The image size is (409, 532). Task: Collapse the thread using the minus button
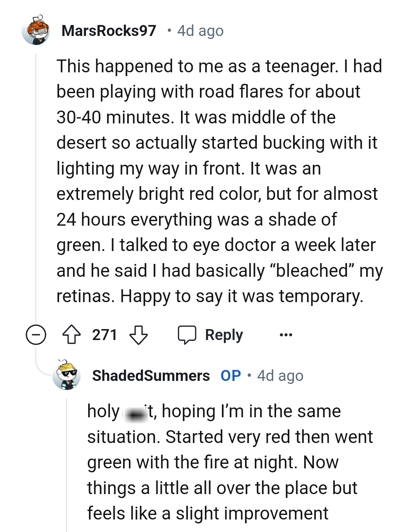(36, 334)
